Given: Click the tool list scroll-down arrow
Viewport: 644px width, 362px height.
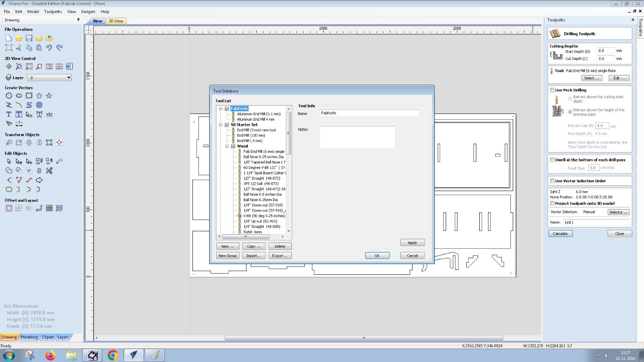Looking at the screenshot, I should coord(288,231).
